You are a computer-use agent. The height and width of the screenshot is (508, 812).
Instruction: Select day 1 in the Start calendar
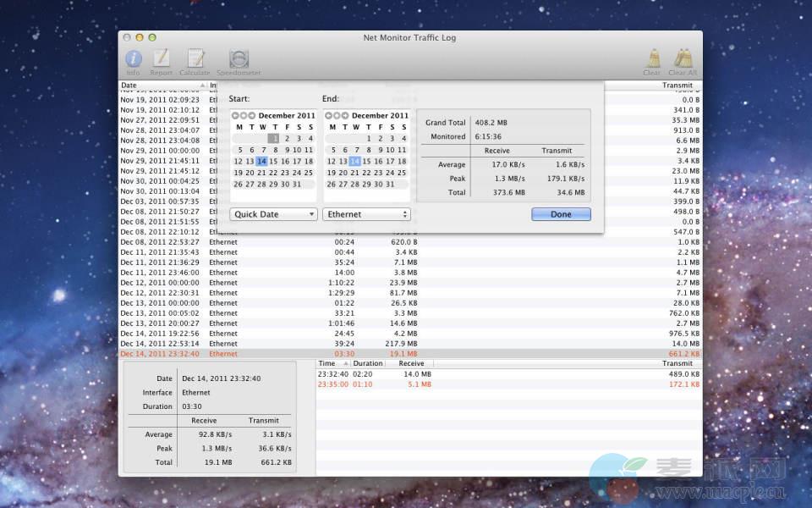pos(273,139)
